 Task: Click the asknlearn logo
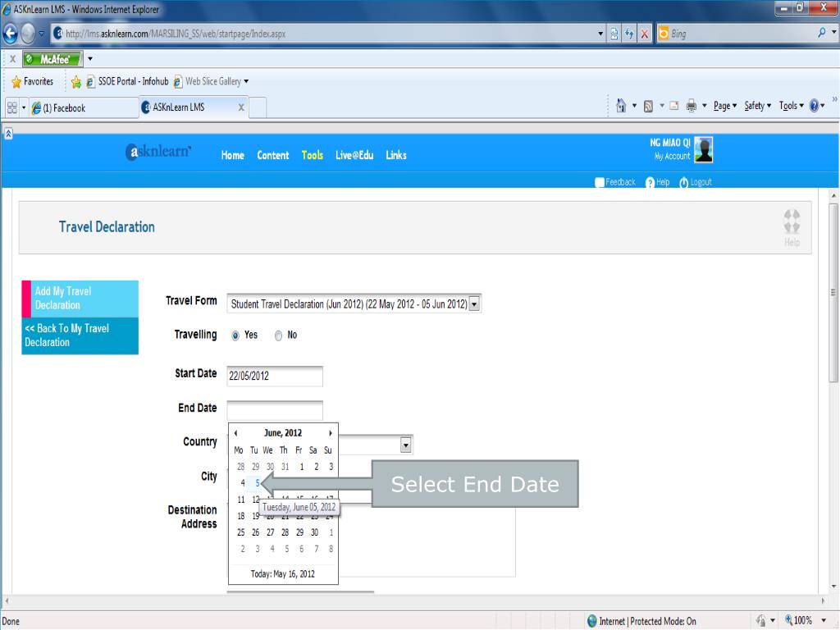click(158, 152)
